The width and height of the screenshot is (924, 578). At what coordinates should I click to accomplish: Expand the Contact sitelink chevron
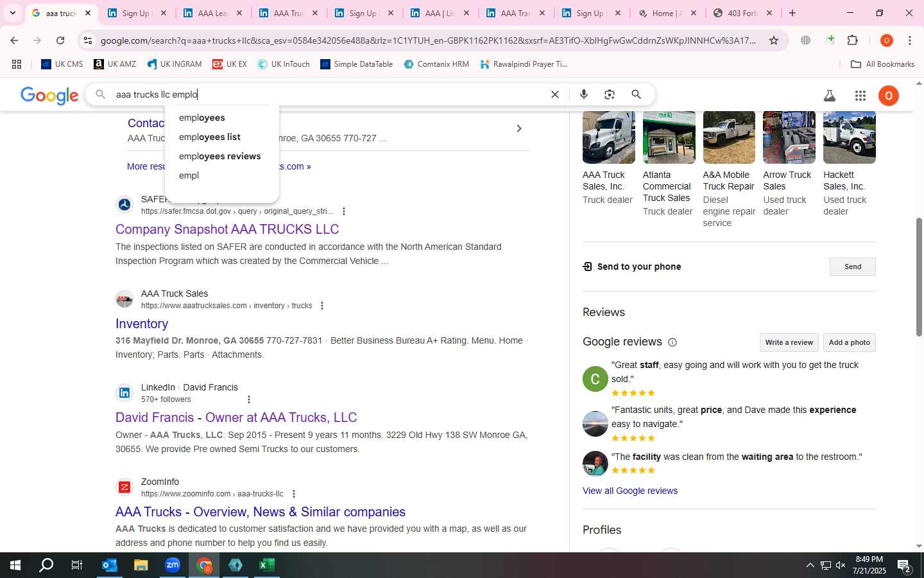pyautogui.click(x=519, y=128)
